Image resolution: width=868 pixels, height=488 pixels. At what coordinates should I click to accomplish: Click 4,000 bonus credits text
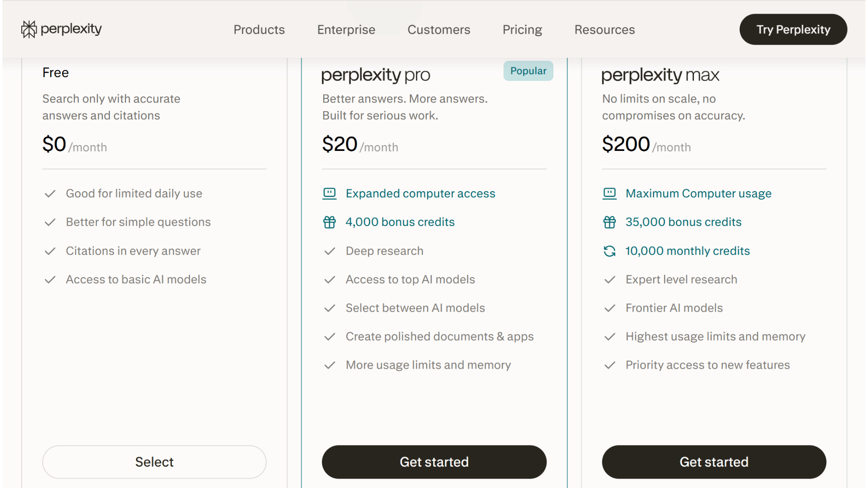[x=400, y=222]
